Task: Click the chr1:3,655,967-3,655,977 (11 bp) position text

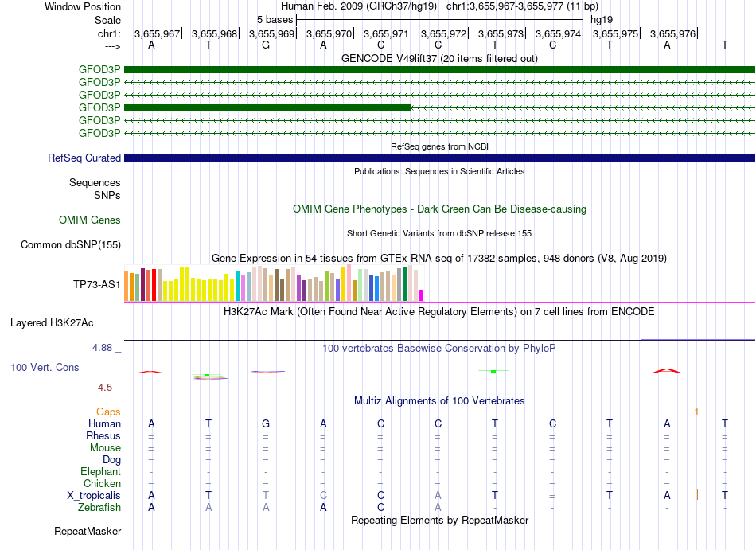Action: pos(522,6)
